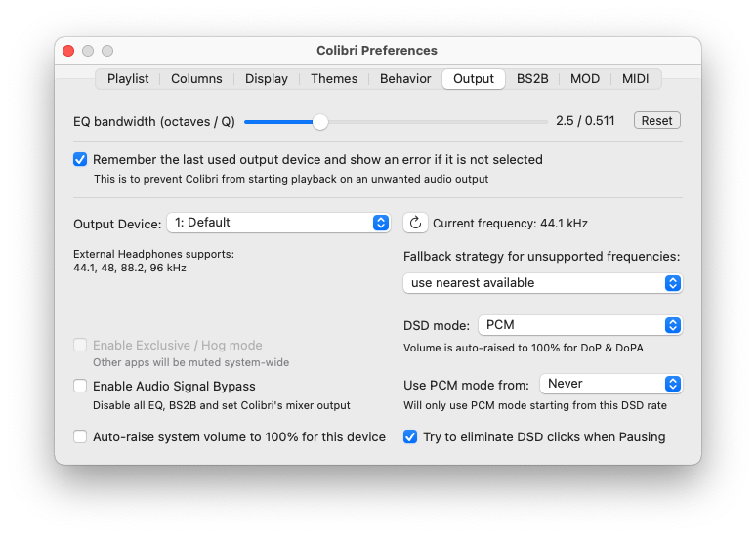Switch to the Playlist tab
This screenshot has width=756, height=537.
(128, 78)
